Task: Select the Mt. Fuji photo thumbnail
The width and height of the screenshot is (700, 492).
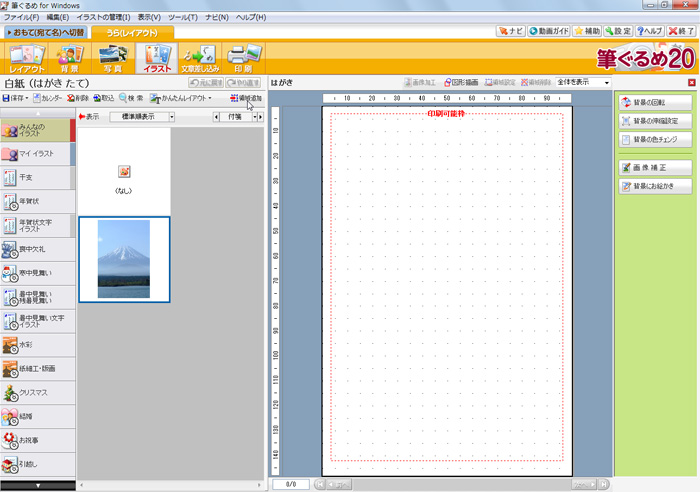Action: 124,258
